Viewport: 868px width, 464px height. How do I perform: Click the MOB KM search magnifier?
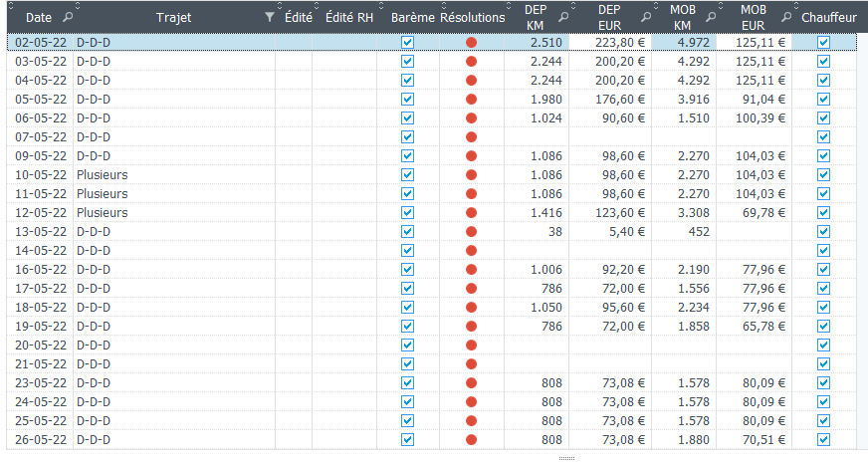tap(705, 18)
